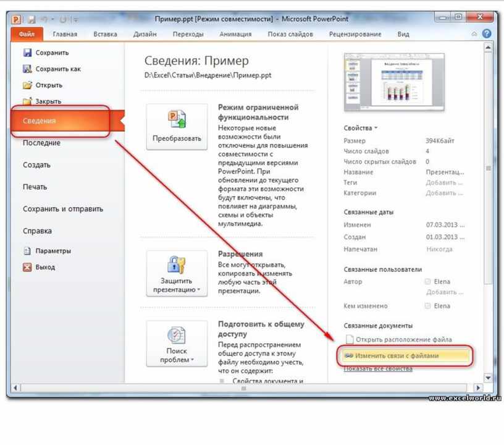Click Добавить next to Категории
The image size is (504, 445).
(x=444, y=193)
